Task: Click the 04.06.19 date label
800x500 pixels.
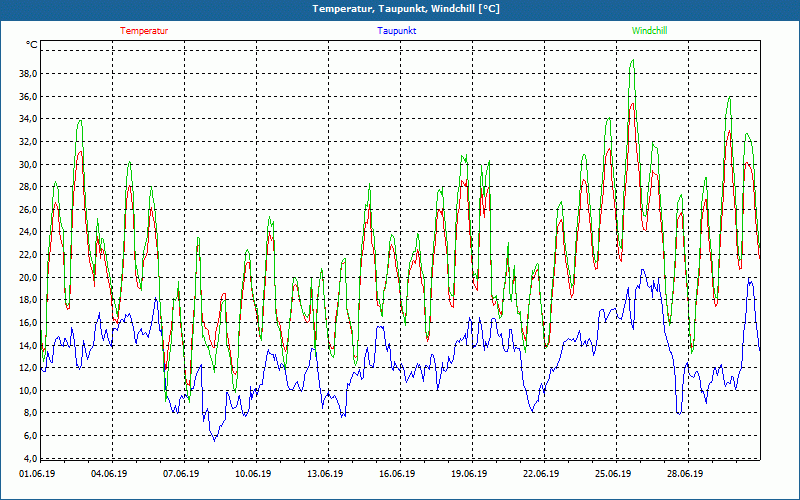Action: (x=109, y=473)
